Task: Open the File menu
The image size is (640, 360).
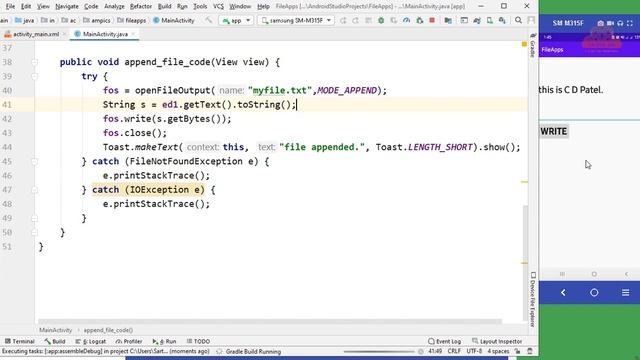Action: (10, 7)
